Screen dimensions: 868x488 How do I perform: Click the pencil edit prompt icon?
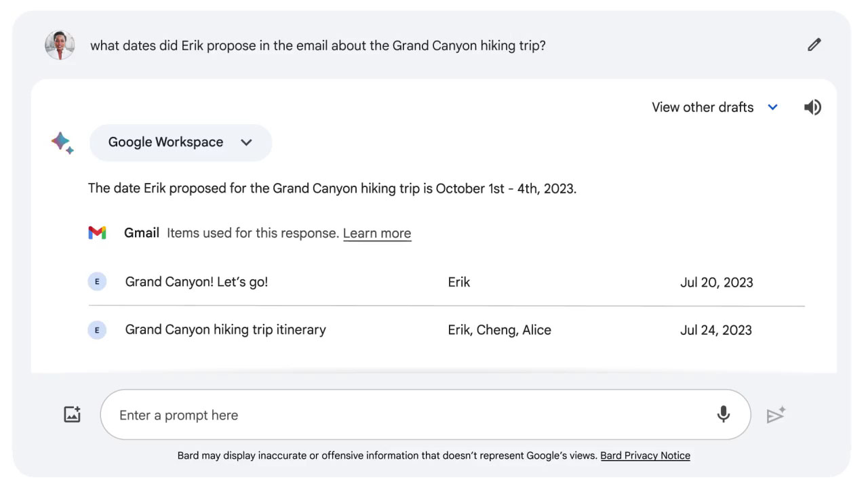[814, 45]
